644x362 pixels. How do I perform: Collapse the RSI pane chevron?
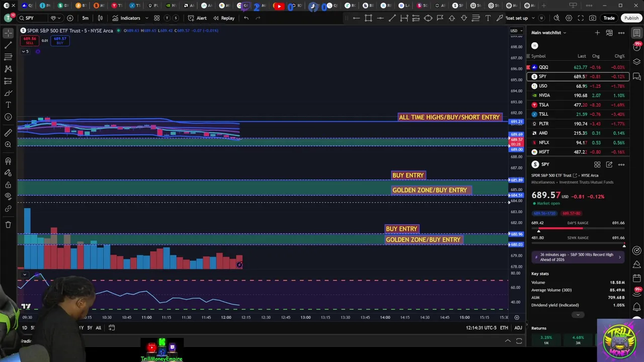point(24,275)
